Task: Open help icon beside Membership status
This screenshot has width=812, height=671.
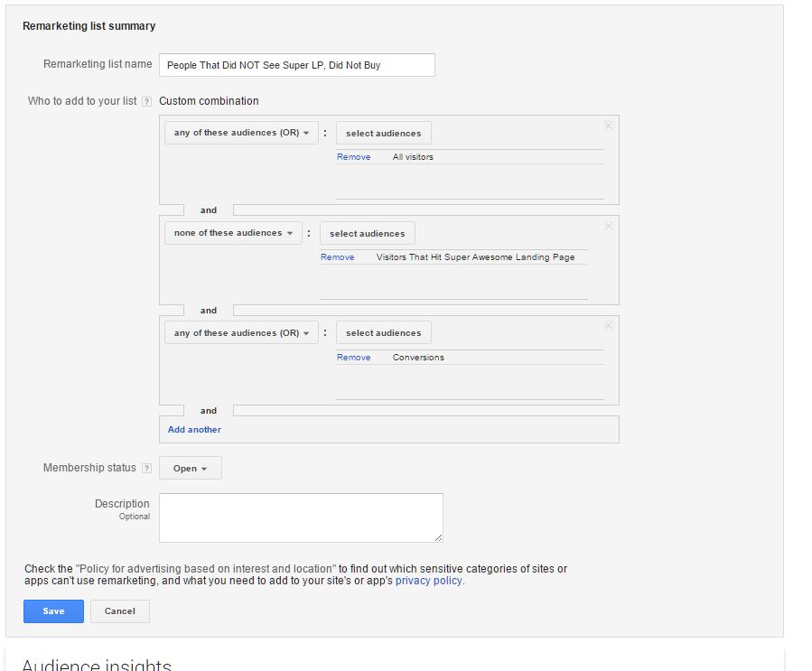Action: 147,468
